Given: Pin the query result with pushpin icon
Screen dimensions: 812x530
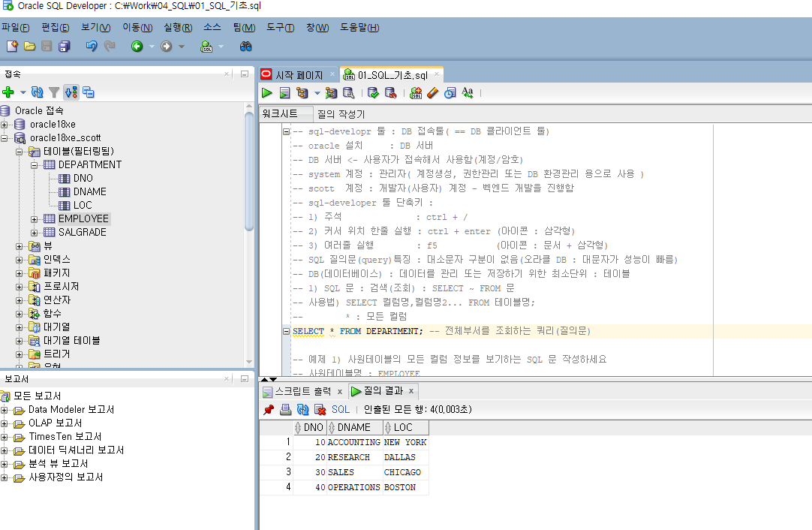Looking at the screenshot, I should [268, 409].
